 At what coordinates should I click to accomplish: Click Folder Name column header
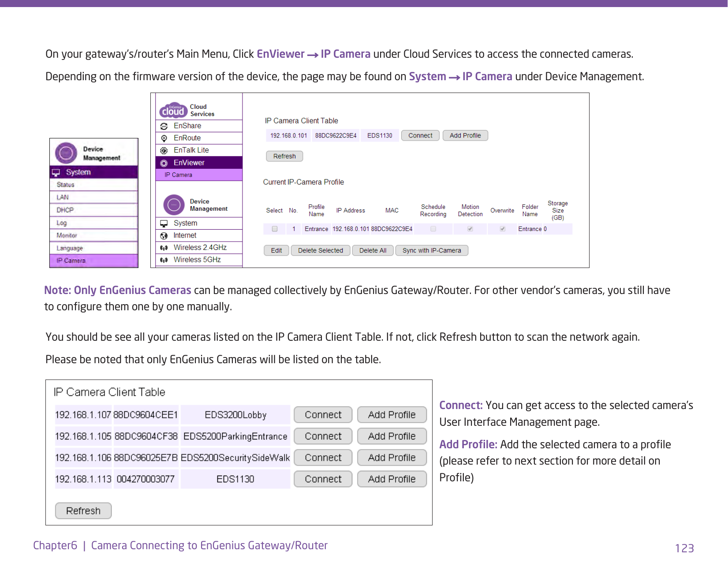coord(530,211)
